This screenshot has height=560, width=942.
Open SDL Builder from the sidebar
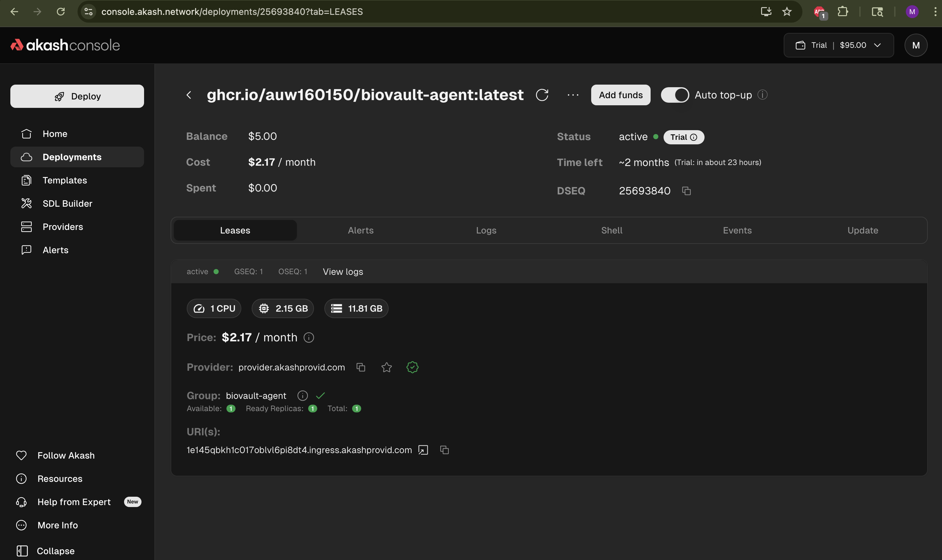point(67,203)
